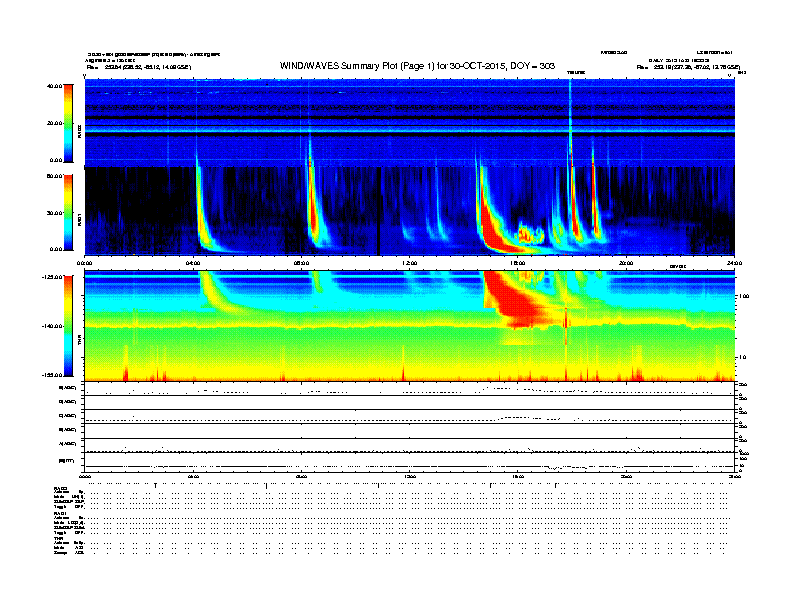Click the 24:00 tick label below RAD1 panel
The height and width of the screenshot is (612, 792).
tap(734, 263)
